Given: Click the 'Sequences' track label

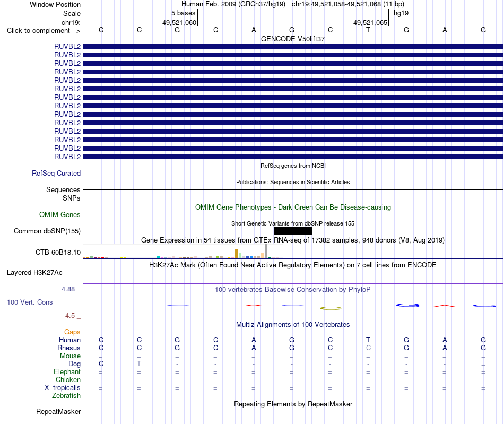Looking at the screenshot, I should pos(63,189).
